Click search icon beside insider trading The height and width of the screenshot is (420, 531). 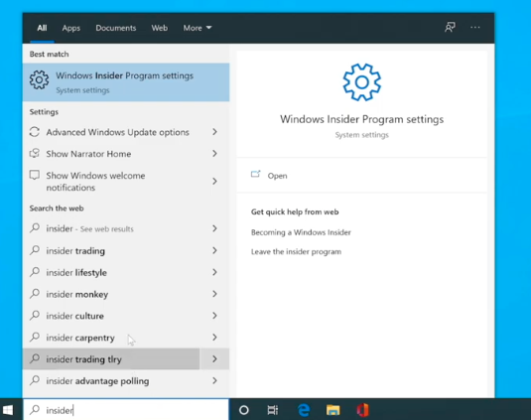[35, 250]
